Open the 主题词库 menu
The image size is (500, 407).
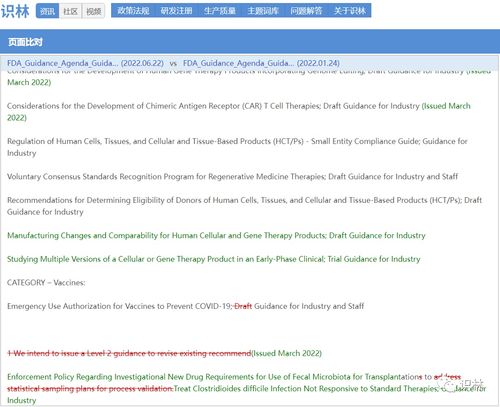(263, 11)
